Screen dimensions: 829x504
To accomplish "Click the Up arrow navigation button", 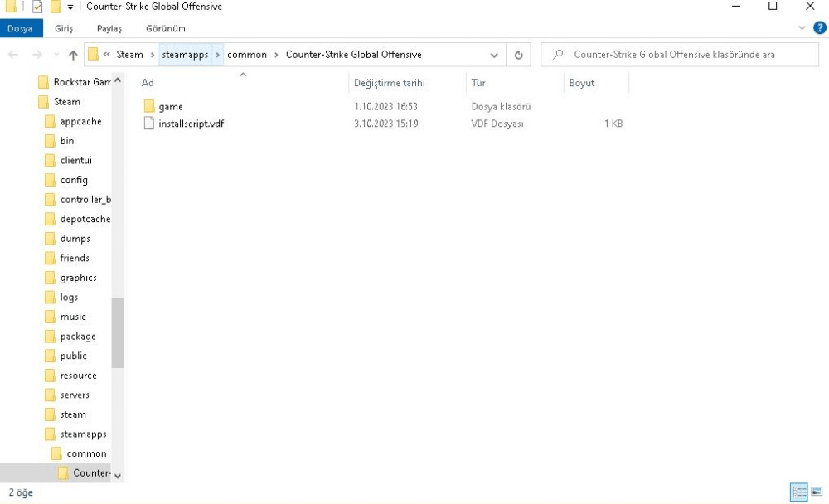I will click(73, 56).
